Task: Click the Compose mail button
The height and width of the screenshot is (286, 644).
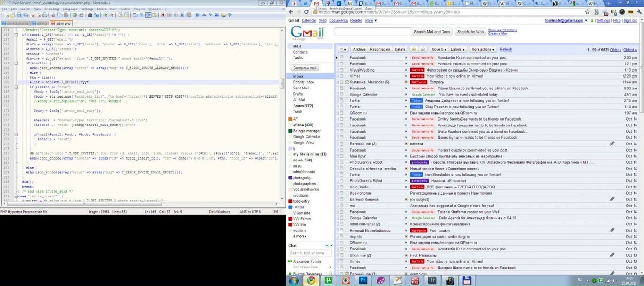Action: coord(305,68)
